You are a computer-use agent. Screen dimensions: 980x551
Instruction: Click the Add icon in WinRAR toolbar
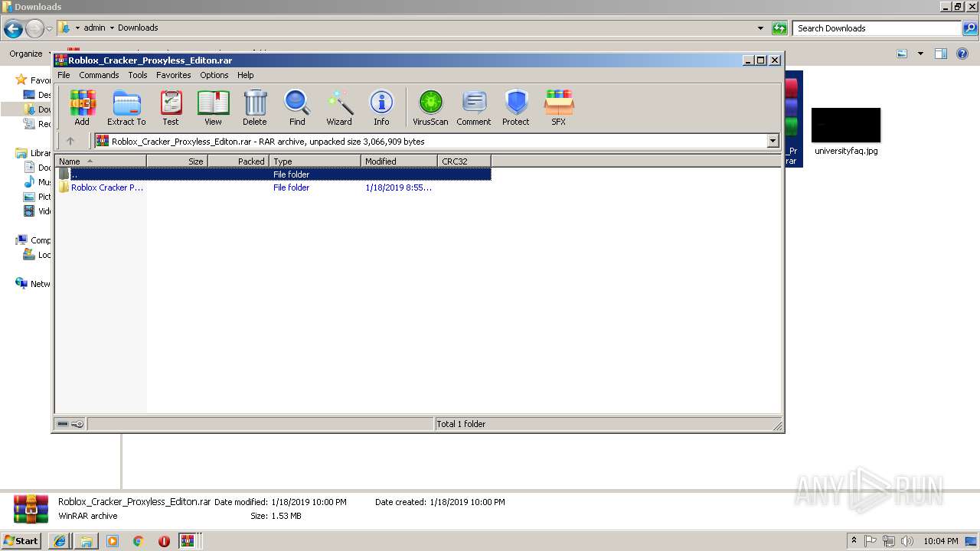[x=82, y=107]
